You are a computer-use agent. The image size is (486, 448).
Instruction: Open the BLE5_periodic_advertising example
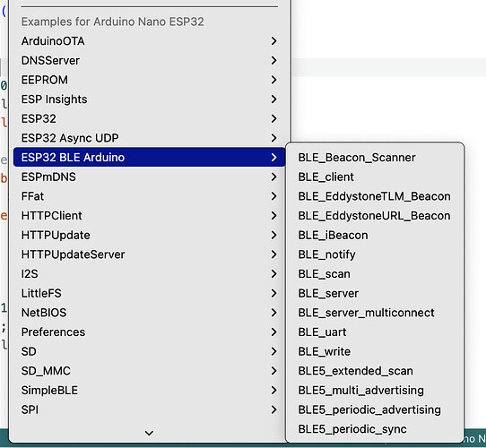point(375,409)
